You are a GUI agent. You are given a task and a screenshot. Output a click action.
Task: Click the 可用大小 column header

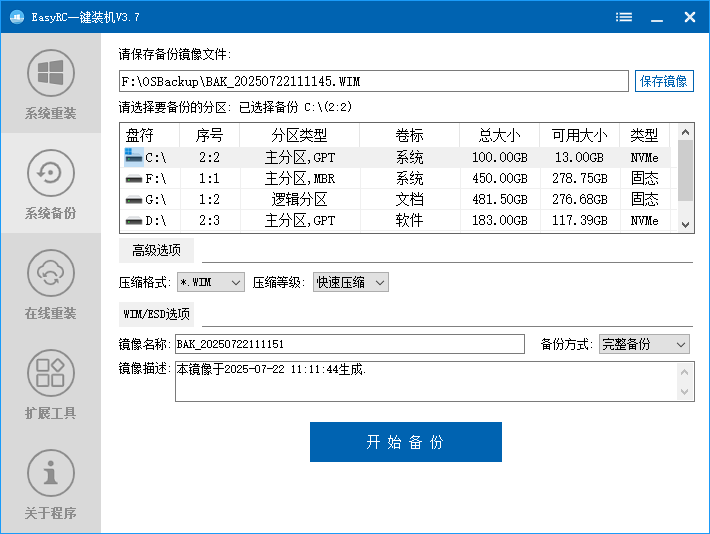(x=580, y=135)
